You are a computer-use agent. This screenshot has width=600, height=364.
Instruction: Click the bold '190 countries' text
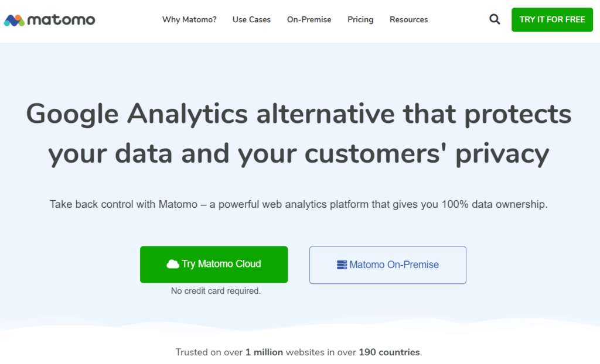click(x=389, y=352)
